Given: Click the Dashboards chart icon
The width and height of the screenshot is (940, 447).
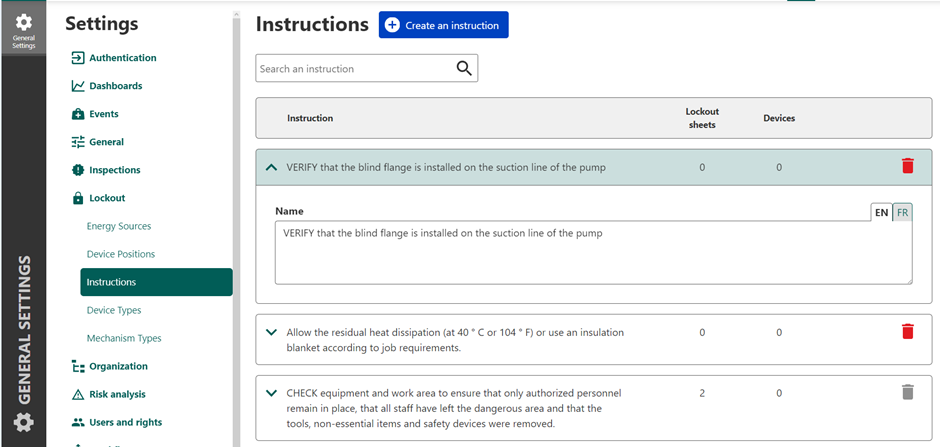Looking at the screenshot, I should tap(78, 86).
